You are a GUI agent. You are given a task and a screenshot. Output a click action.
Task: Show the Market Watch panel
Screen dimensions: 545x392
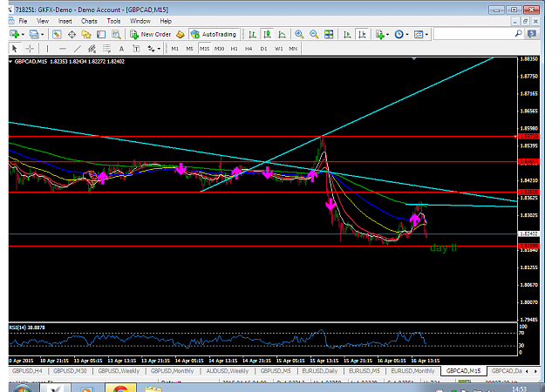57,34
